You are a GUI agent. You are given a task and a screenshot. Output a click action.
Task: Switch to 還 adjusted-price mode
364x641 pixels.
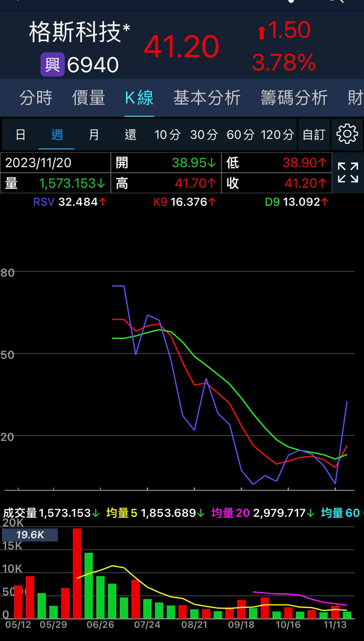pyautogui.click(x=130, y=135)
